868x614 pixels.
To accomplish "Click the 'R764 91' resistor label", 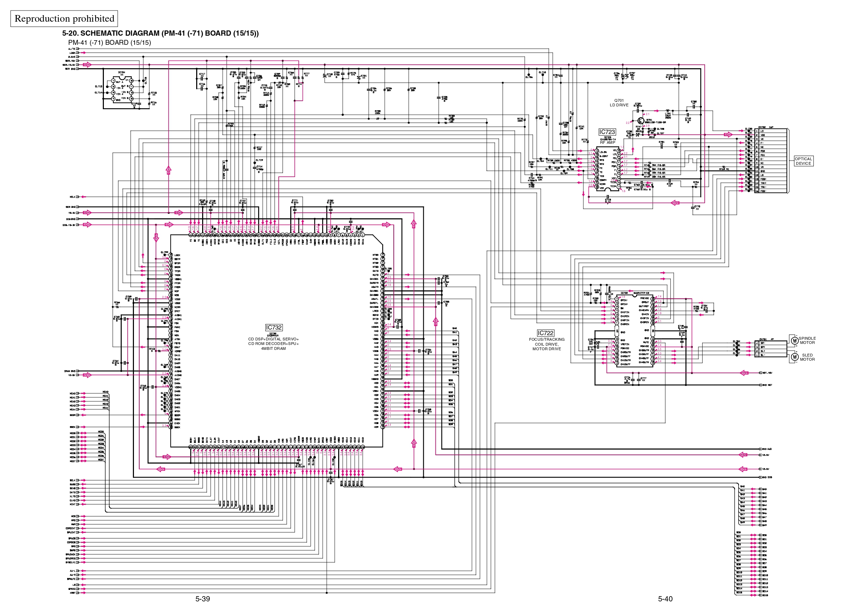I will [x=724, y=169].
